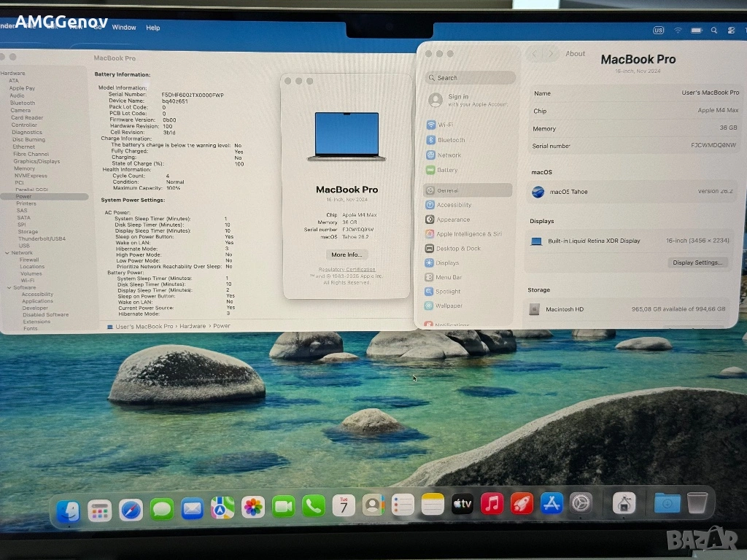Image resolution: width=747 pixels, height=560 pixels.
Task: Select Graphics/Displays in the hardware list
Action: [36, 161]
